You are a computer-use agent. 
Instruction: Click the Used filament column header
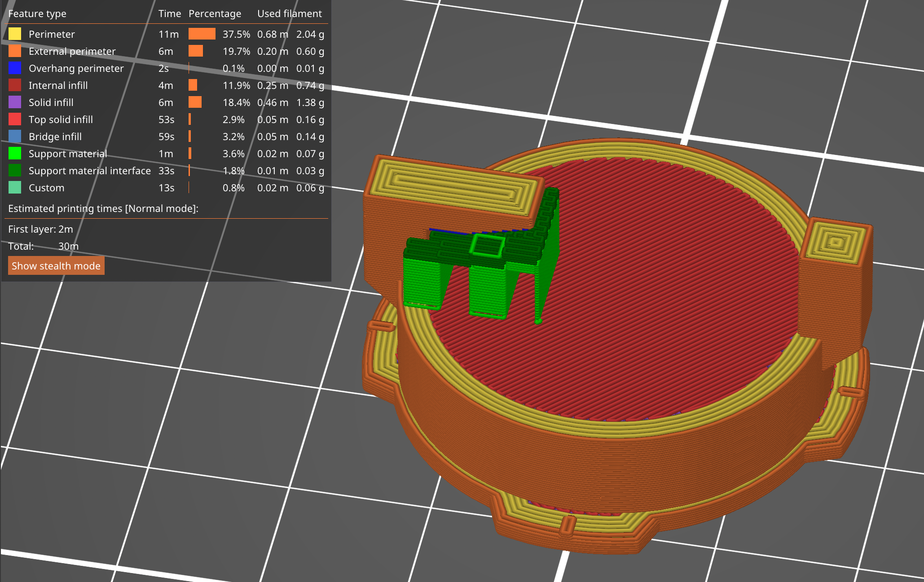pos(290,13)
